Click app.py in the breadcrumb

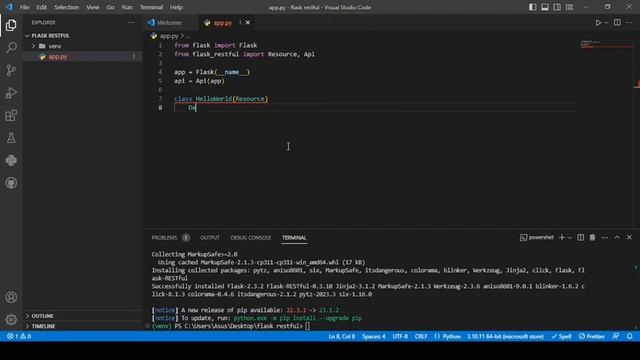click(169, 36)
